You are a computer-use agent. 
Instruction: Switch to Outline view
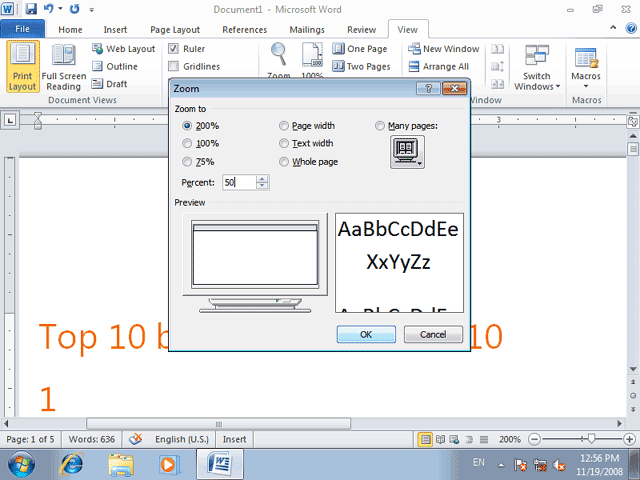coord(115,66)
